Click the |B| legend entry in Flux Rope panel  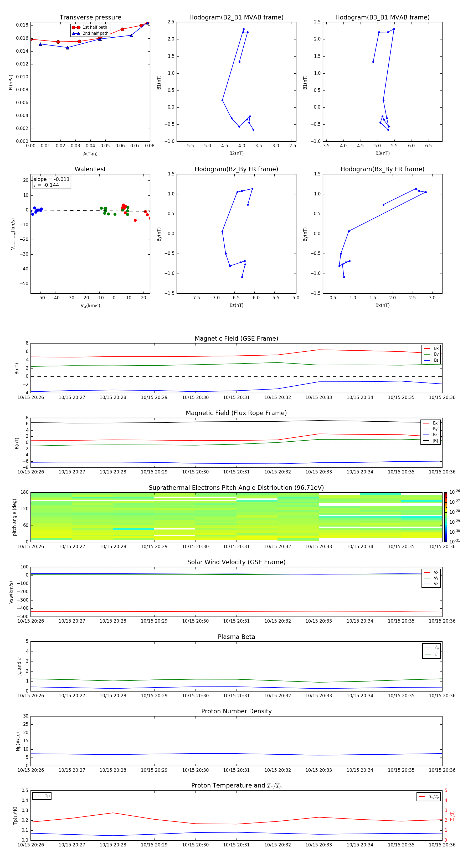click(431, 441)
